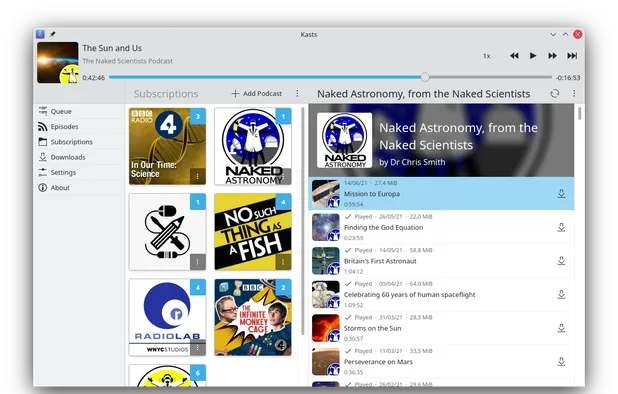Play The Sun and Us episode

(x=533, y=56)
